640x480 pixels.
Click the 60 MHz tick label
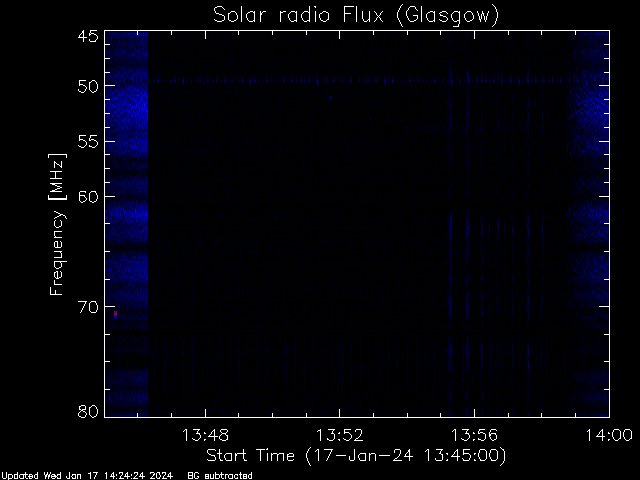tap(88, 197)
